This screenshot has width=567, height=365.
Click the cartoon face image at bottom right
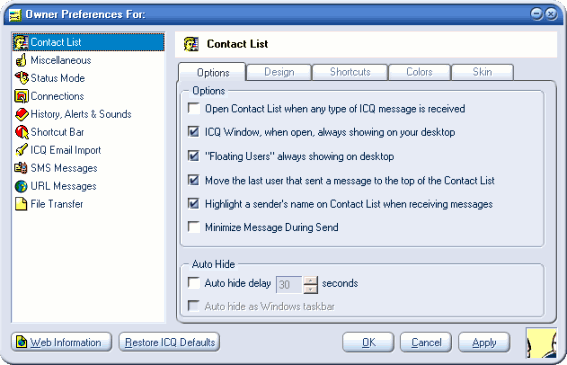(x=541, y=343)
